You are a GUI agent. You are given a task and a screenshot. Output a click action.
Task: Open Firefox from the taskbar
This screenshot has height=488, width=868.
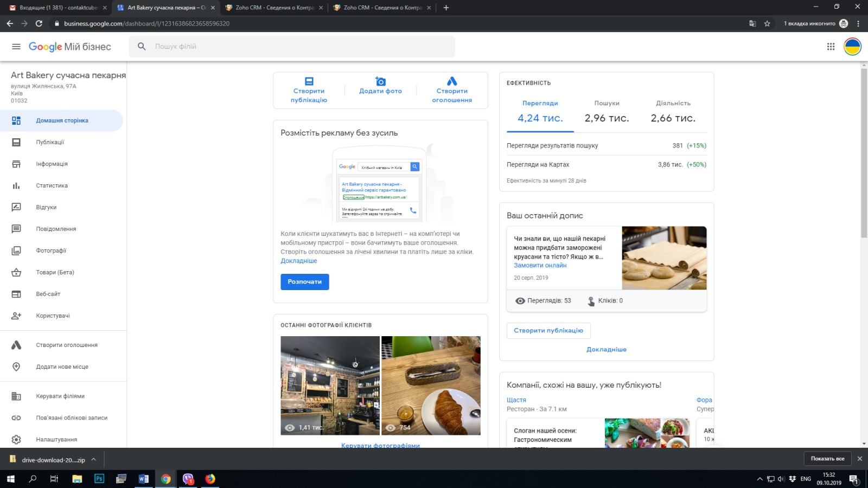210,479
